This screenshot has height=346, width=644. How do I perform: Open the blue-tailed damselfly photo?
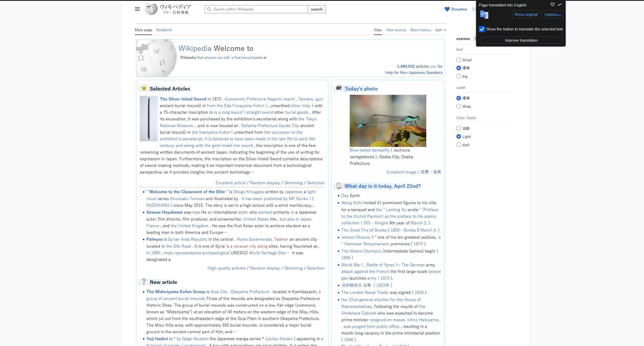point(388,121)
